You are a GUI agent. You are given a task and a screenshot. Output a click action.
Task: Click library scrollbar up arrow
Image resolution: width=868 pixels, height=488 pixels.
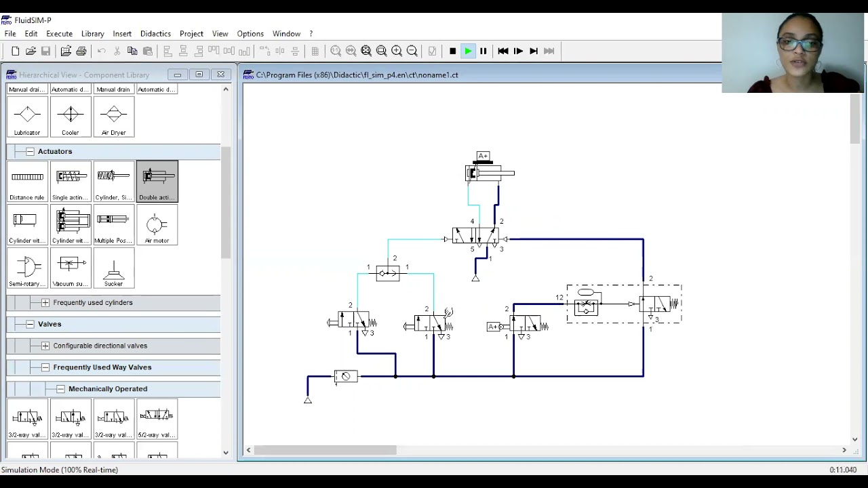tap(226, 89)
